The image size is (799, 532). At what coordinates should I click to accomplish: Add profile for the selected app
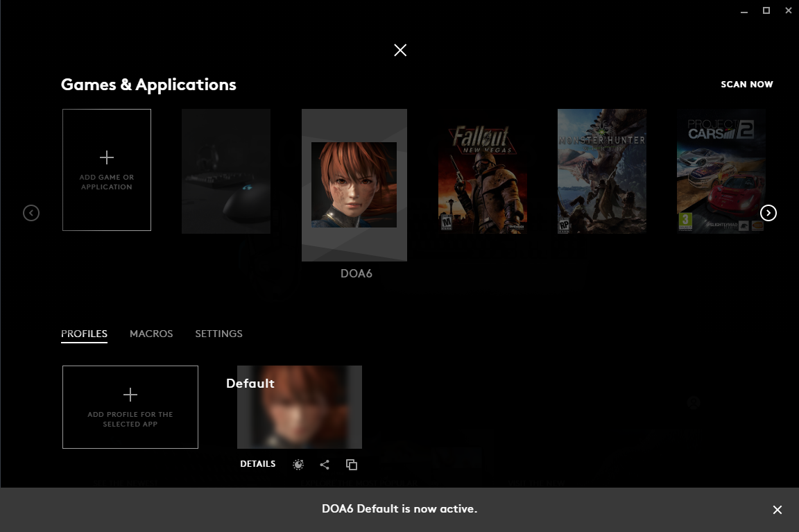pyautogui.click(x=130, y=407)
